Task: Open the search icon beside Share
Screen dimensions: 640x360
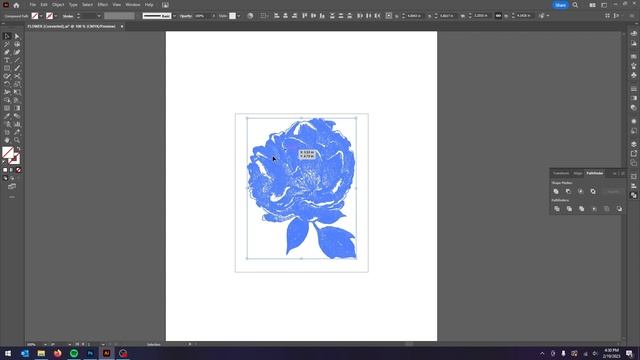Action: [575, 5]
